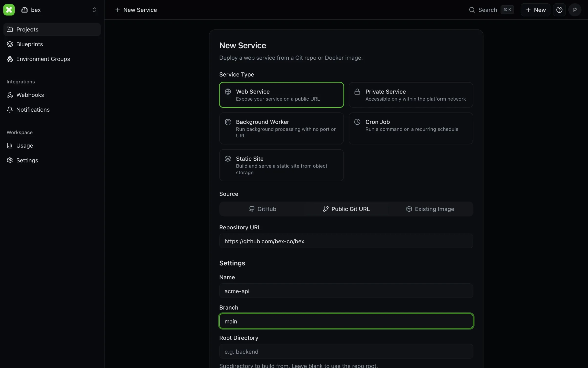The height and width of the screenshot is (368, 588).
Task: Choose the Cron Job service type
Action: coord(411,128)
